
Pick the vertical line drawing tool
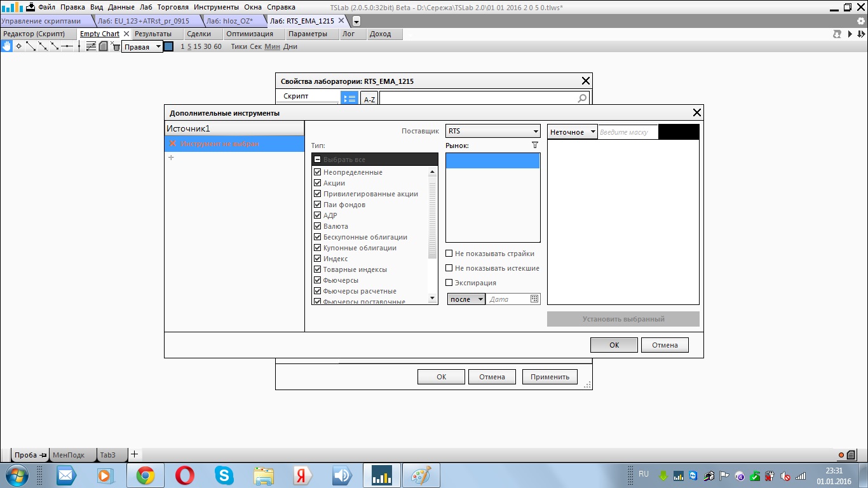click(x=79, y=46)
